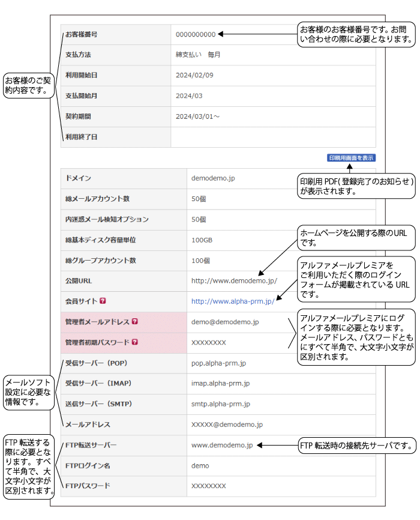
Task: Click the 内迷惑メール検知オプション value 50個
Action: coord(199,220)
